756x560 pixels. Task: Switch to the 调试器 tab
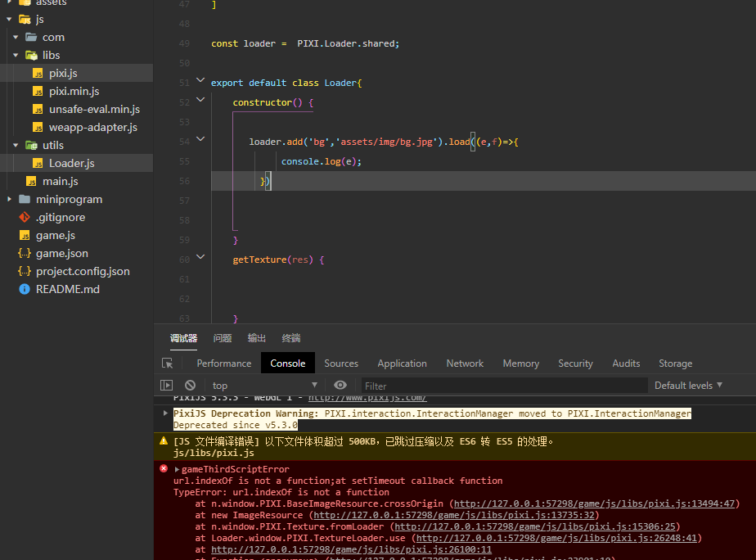click(x=184, y=339)
